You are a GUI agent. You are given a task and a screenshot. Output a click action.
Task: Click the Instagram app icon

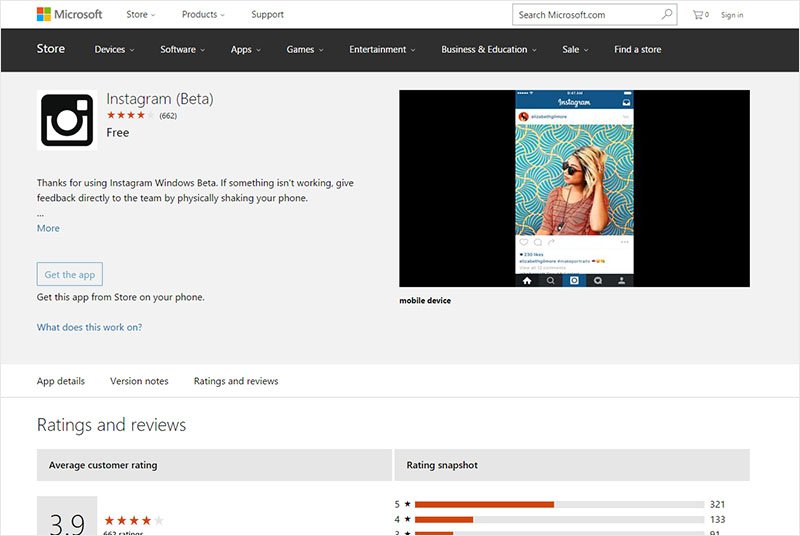pyautogui.click(x=67, y=120)
